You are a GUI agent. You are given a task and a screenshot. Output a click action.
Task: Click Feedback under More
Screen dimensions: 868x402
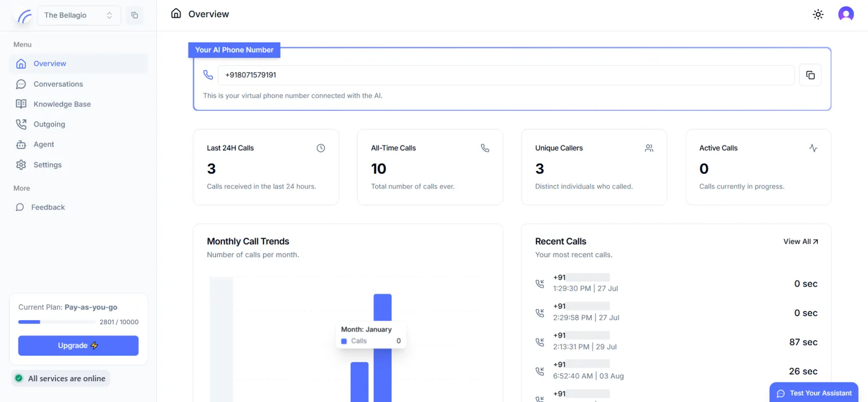point(79,207)
